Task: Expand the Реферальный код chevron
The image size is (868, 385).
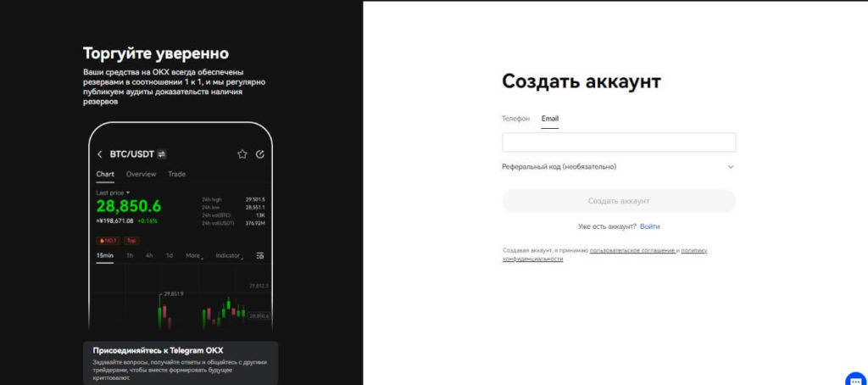Action: (730, 167)
